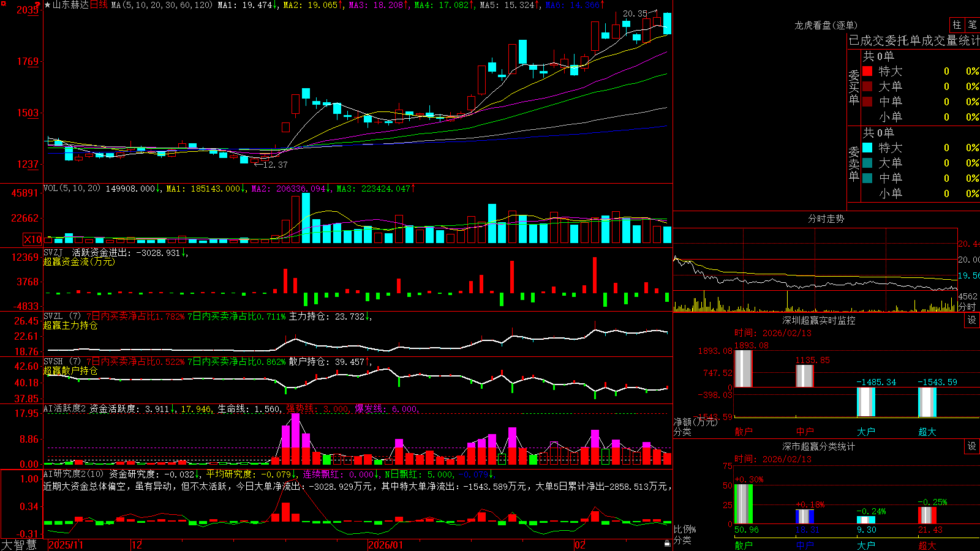
Task: Click the teal 大单 sell-order swatch
Action: (x=867, y=163)
